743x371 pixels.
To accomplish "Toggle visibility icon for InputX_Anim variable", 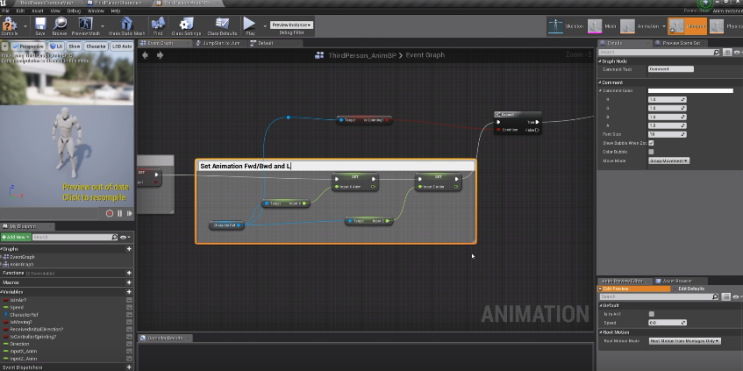I will point(129,352).
